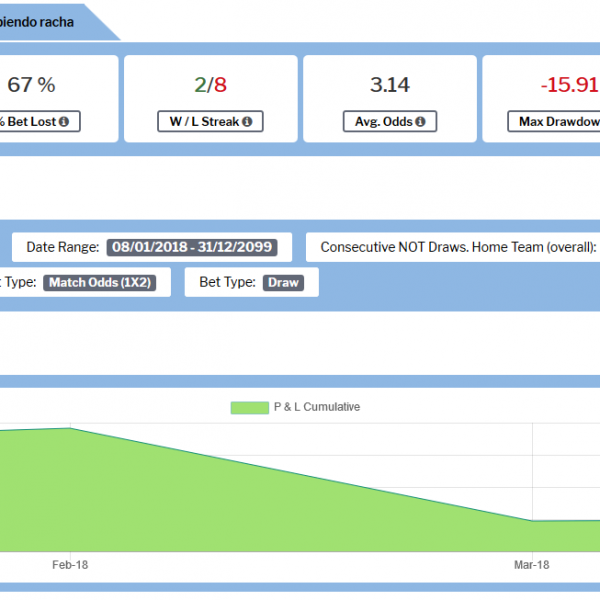Click the Bet Type: label
This screenshot has height=600, width=600.
(227, 282)
